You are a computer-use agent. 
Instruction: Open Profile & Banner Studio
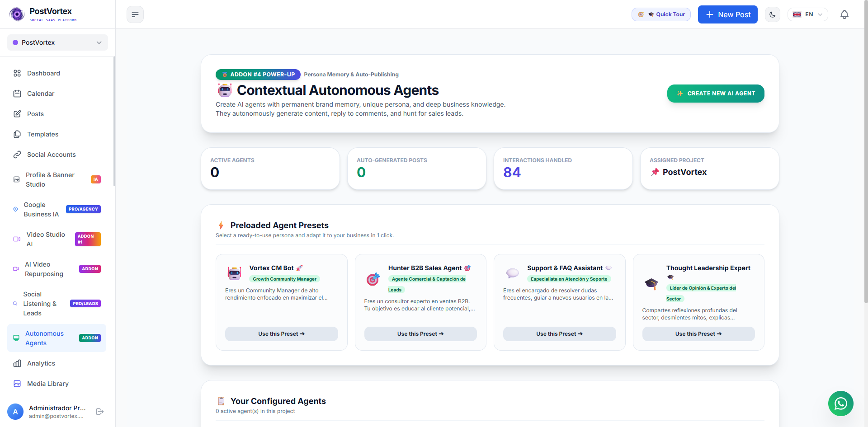pos(57,179)
